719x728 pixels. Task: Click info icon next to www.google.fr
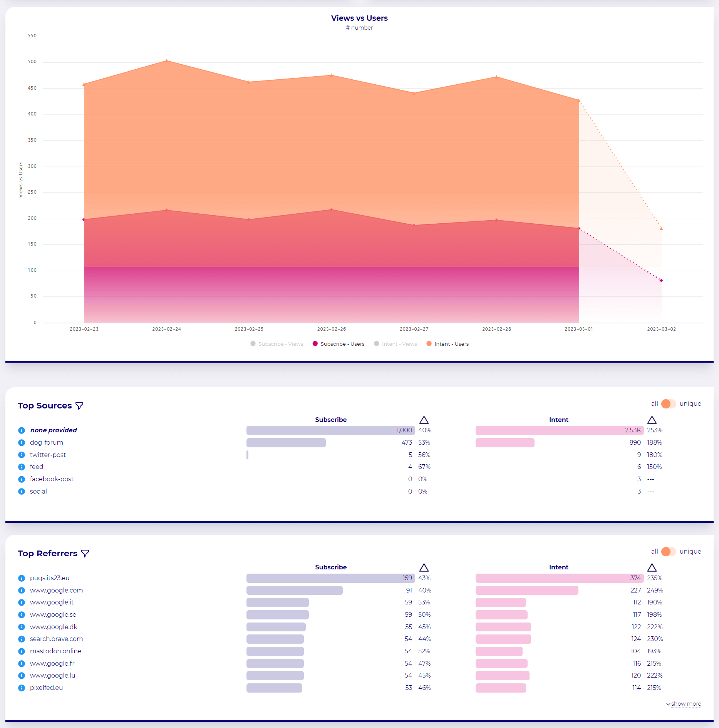(22, 664)
